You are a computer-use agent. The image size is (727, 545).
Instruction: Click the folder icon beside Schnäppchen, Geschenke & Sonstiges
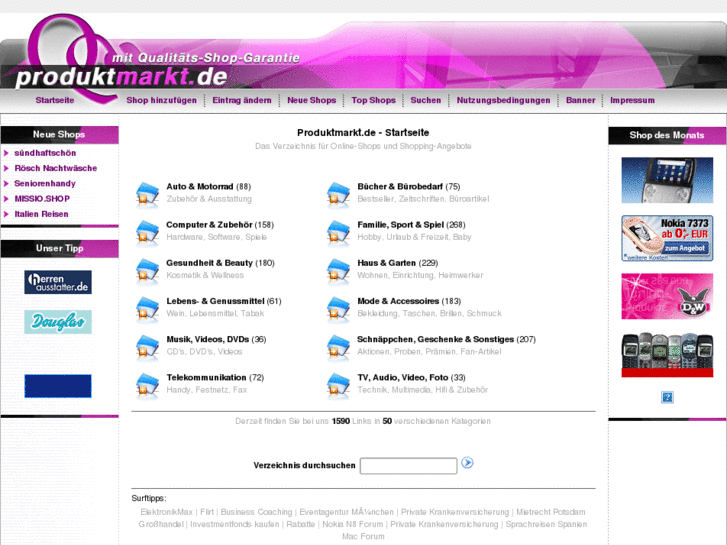(x=338, y=347)
